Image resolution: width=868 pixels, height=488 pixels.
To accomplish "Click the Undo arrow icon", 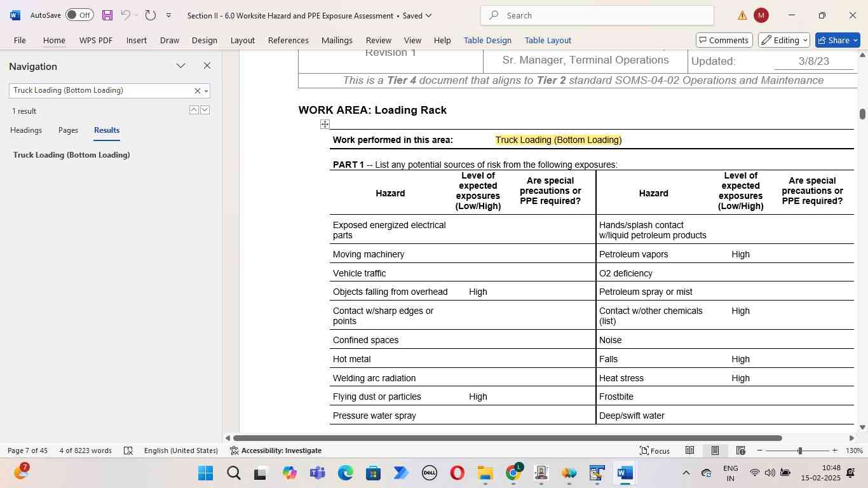I will click(x=126, y=15).
